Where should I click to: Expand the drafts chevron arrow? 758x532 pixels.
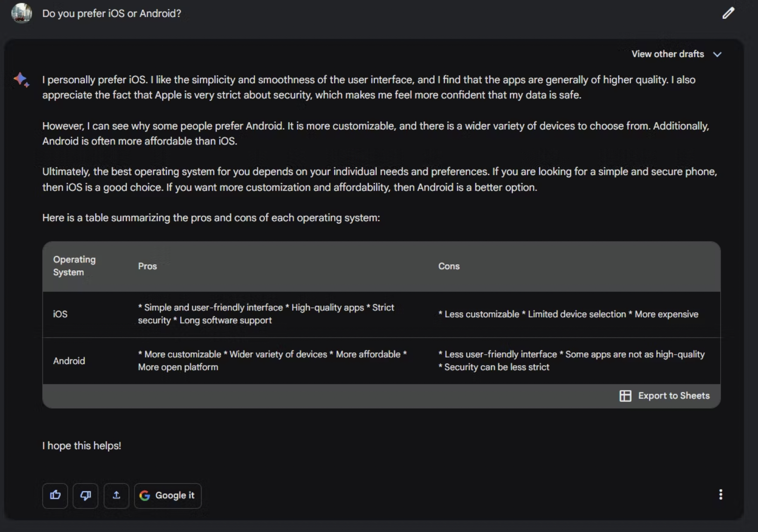(x=717, y=54)
